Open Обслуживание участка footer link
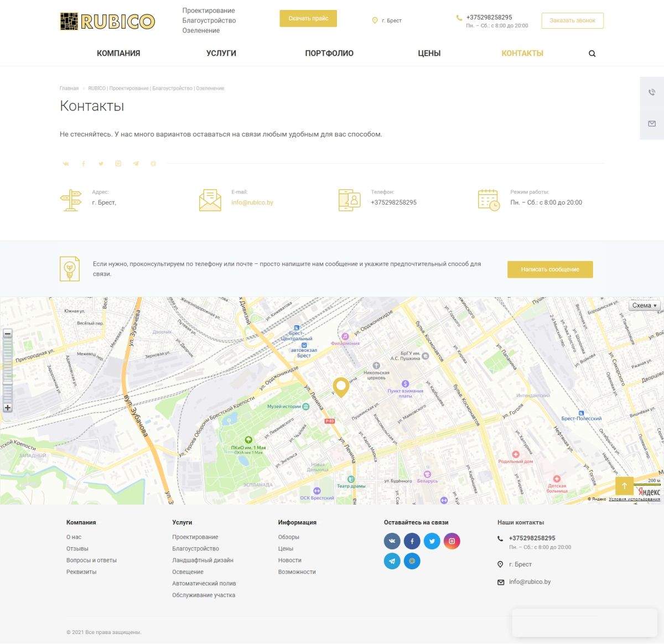The height and width of the screenshot is (644, 664). [x=204, y=595]
